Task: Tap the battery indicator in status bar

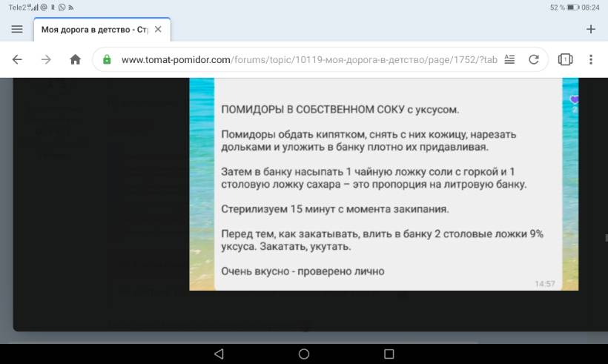Action: pyautogui.click(x=572, y=7)
